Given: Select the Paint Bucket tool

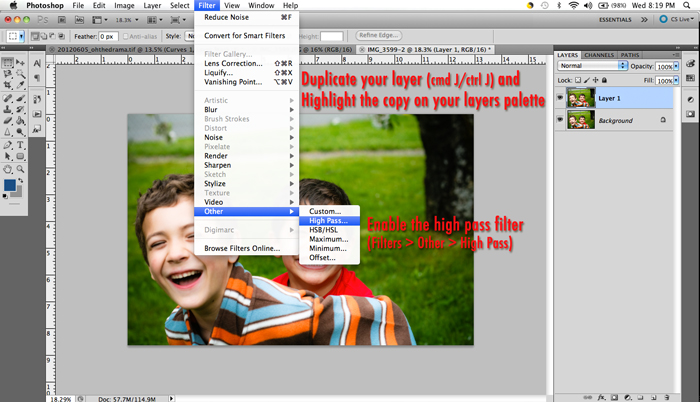Looking at the screenshot, I should pyautogui.click(x=20, y=120).
